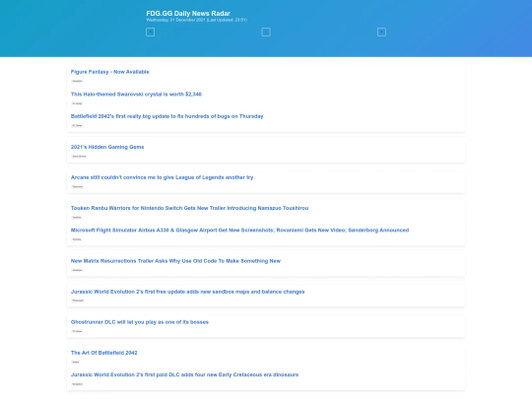
Task: Open The Art Of Battlefield 2042 article
Action: pos(103,353)
